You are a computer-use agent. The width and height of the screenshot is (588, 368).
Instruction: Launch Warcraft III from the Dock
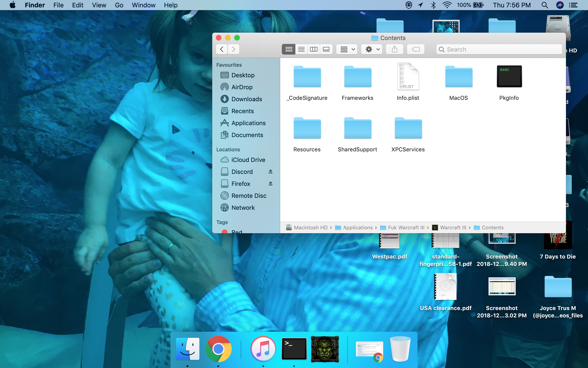(325, 349)
